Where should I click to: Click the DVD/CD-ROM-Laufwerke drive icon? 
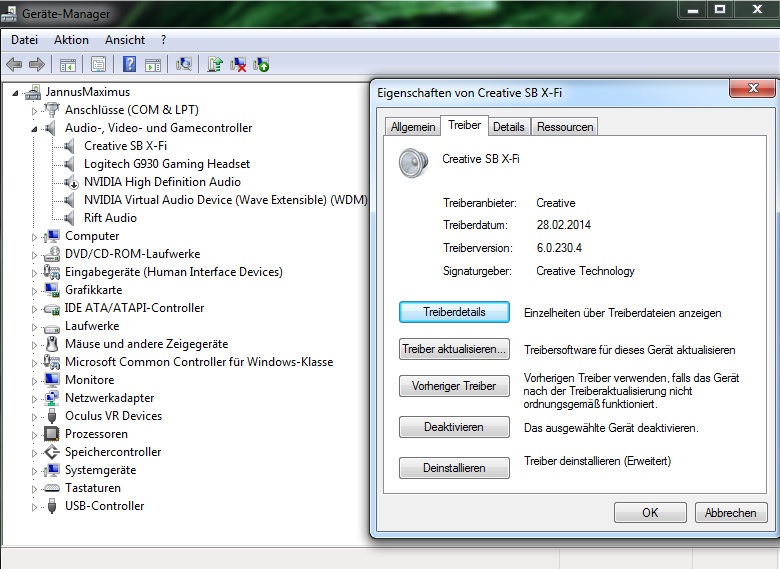[52, 254]
